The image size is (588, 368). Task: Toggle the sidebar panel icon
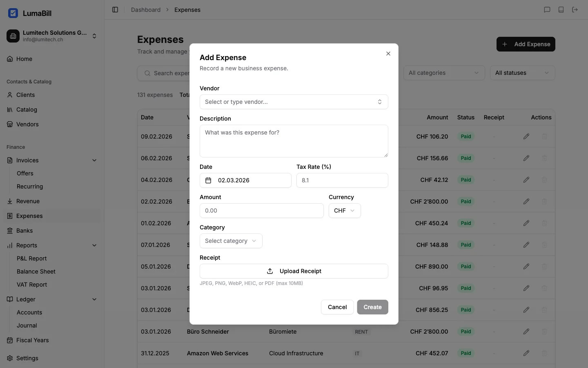point(115,10)
